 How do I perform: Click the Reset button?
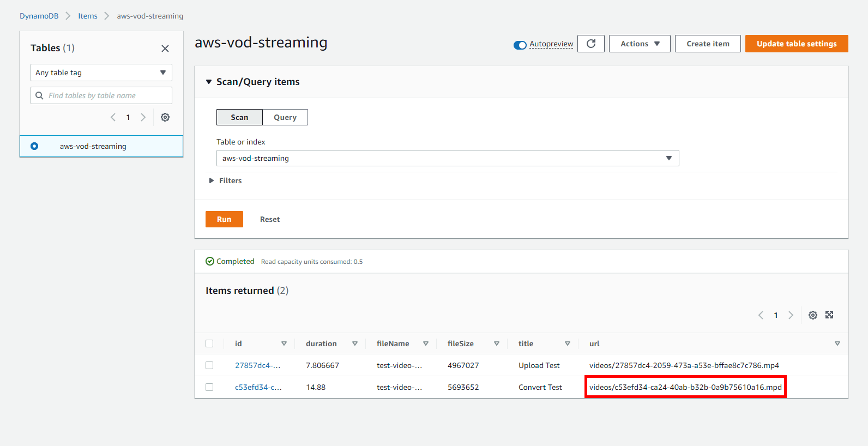pyautogui.click(x=270, y=219)
